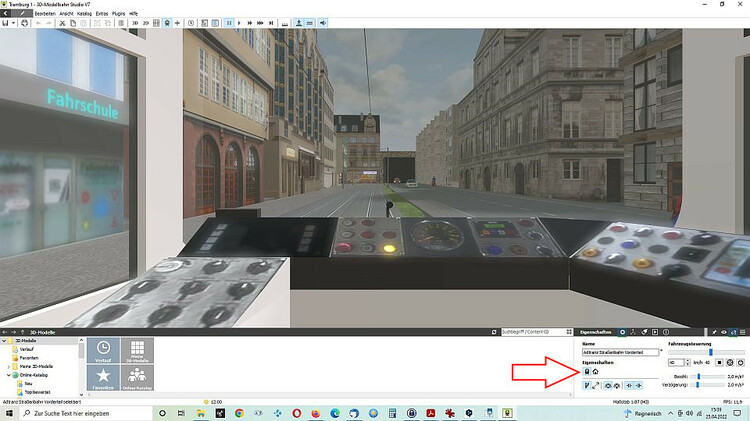Open the save dropdown arrow
The image size is (750, 421).
point(13,23)
